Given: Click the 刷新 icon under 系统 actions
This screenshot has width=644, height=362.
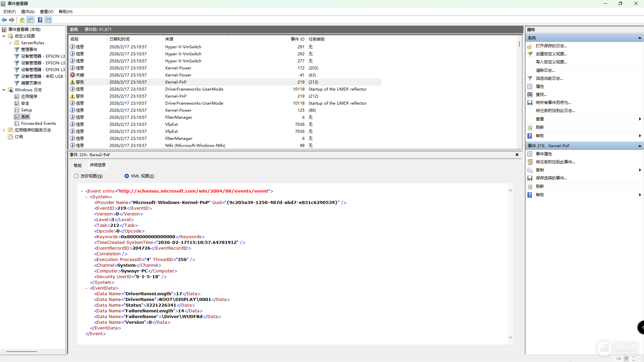Looking at the screenshot, I should 530,127.
